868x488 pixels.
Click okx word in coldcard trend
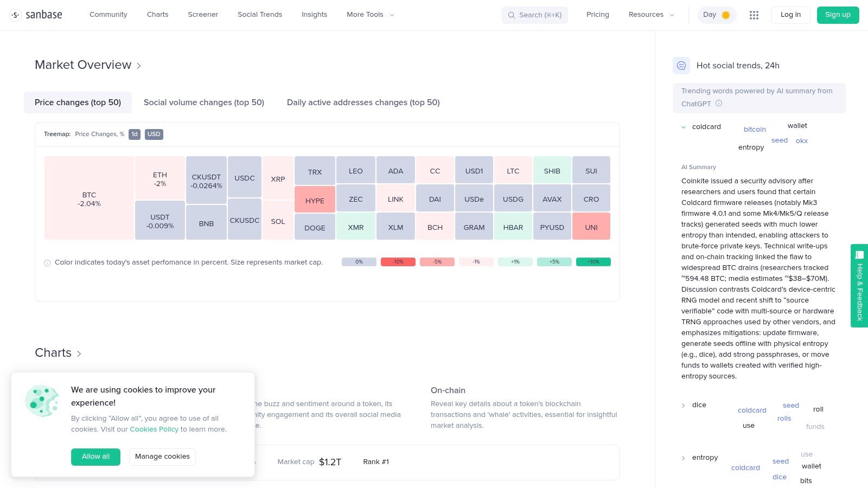coord(802,141)
